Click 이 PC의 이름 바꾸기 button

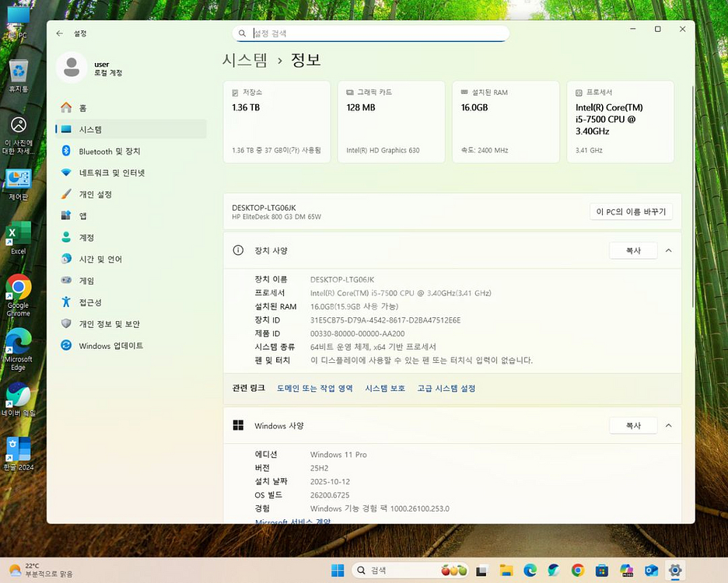point(631,212)
